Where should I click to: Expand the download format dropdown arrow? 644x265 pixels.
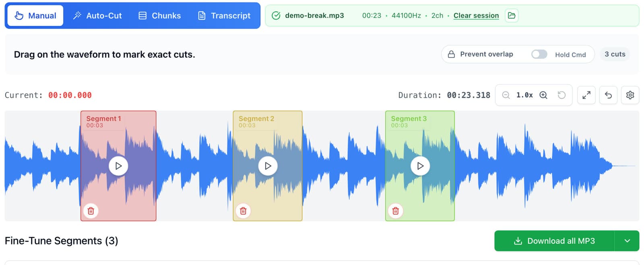point(627,241)
